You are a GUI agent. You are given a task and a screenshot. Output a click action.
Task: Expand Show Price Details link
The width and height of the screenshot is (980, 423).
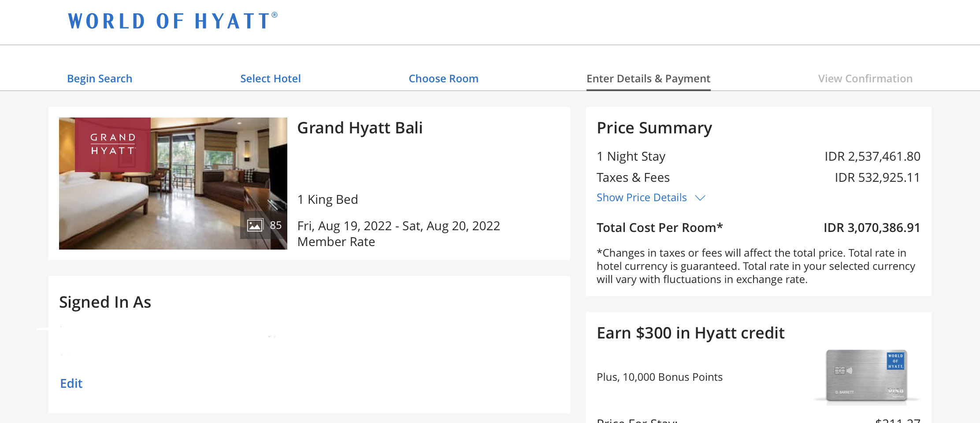642,198
